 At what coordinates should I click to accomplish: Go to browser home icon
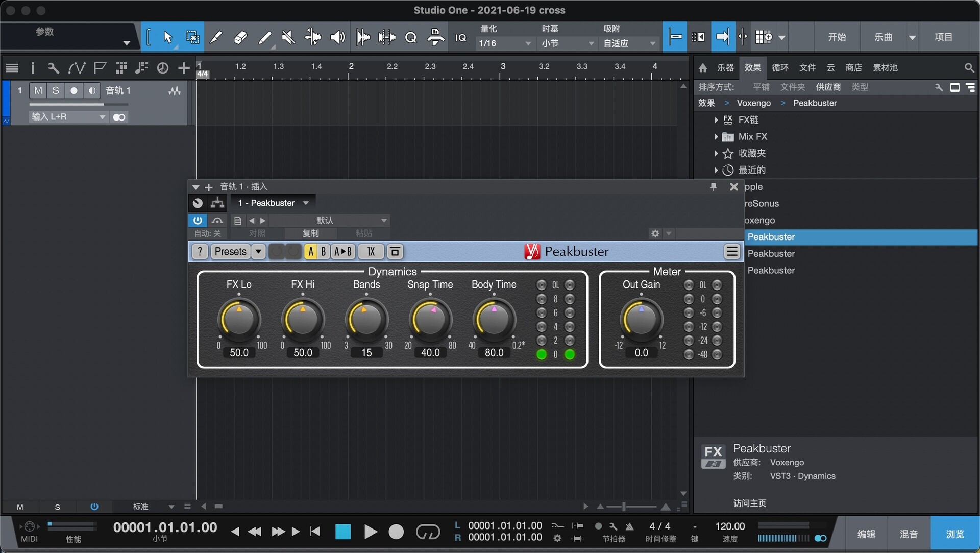(x=703, y=67)
